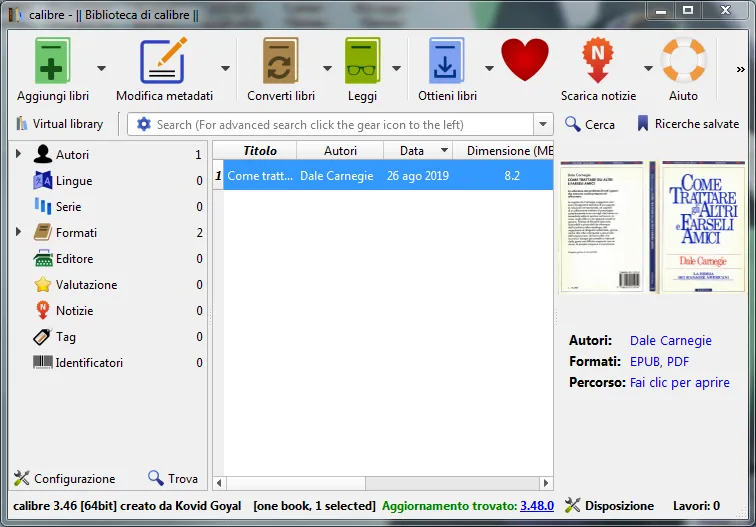Select Tag label icon in browser
The image size is (756, 527).
pos(42,337)
